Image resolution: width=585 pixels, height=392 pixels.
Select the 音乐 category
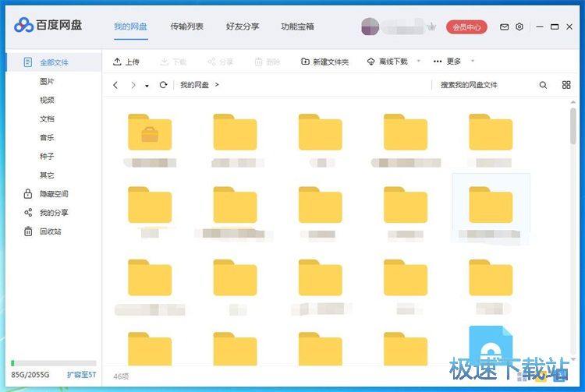coord(47,137)
